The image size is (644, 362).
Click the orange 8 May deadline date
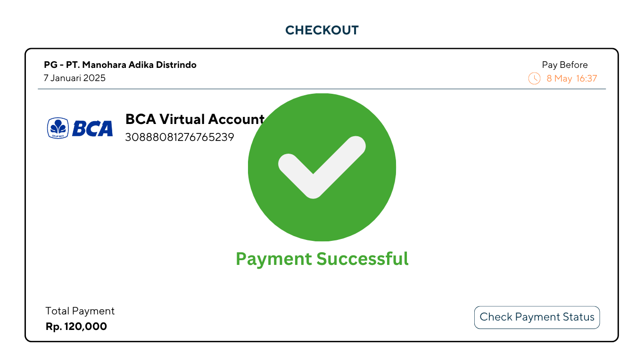[559, 78]
